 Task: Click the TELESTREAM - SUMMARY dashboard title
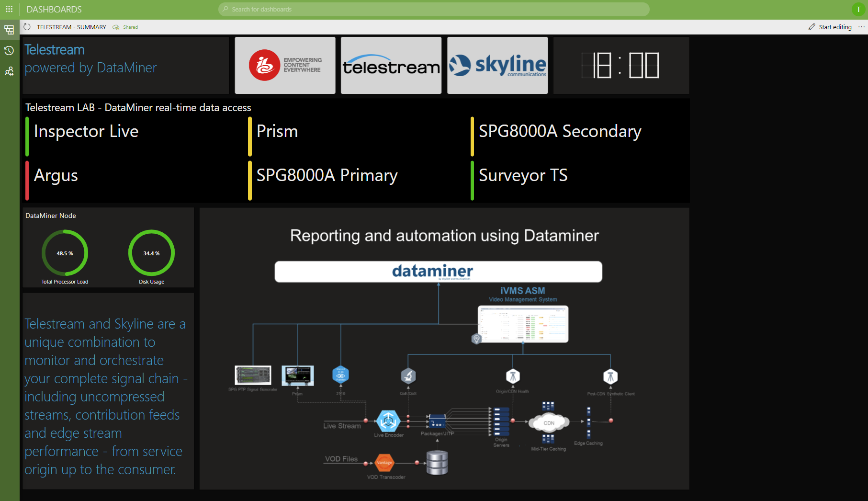tap(72, 27)
